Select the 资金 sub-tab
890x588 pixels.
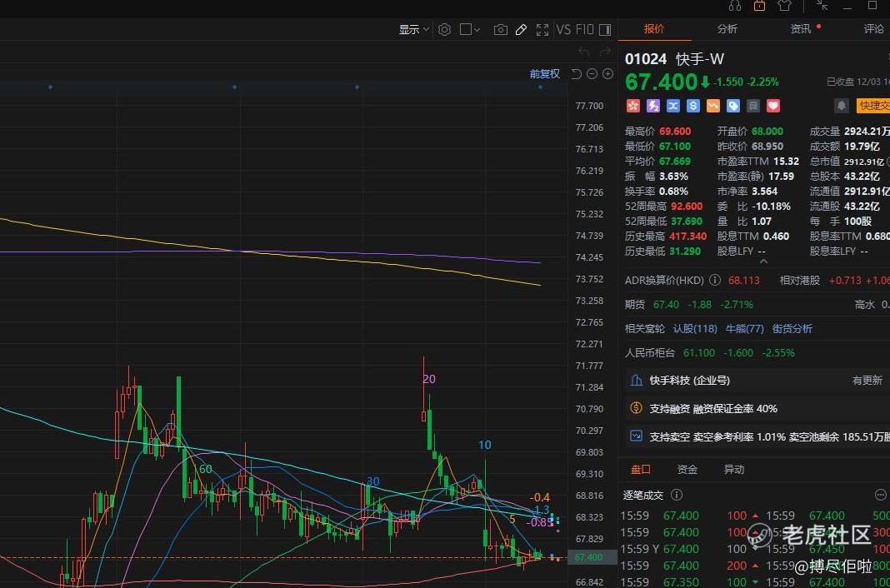(687, 470)
